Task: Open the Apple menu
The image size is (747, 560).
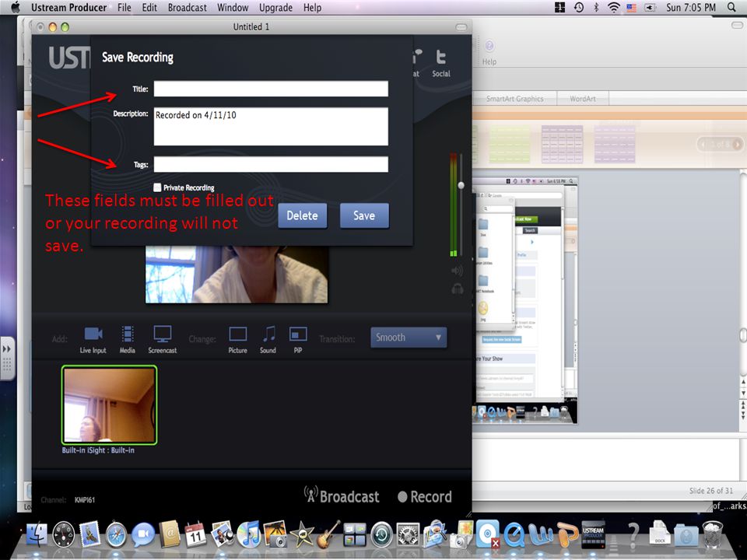Action: [16, 7]
